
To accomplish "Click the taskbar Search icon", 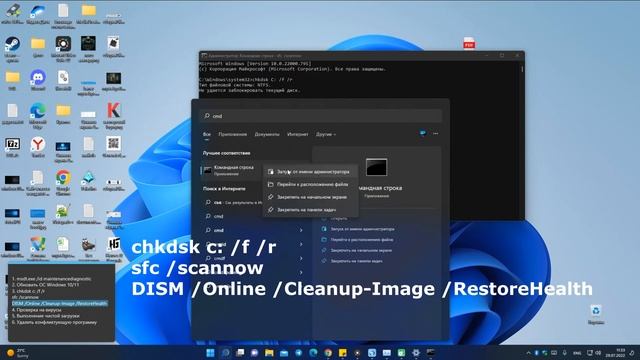I will point(225,353).
